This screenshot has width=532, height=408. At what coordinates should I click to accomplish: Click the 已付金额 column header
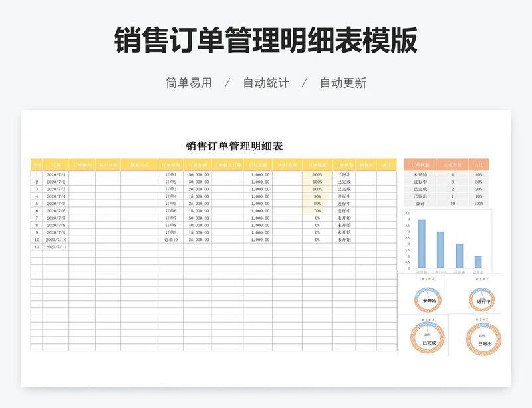point(258,165)
